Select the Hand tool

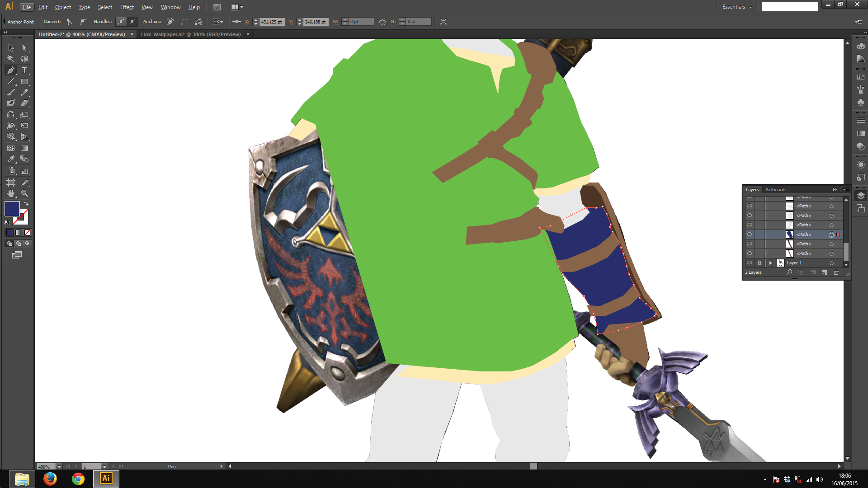[x=11, y=193]
